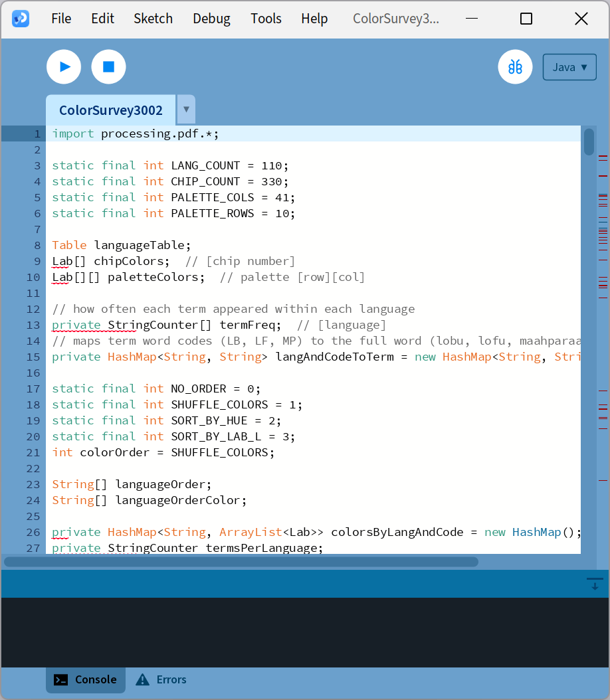
Task: Click the topmost red error marker in right margin
Action: click(603, 157)
